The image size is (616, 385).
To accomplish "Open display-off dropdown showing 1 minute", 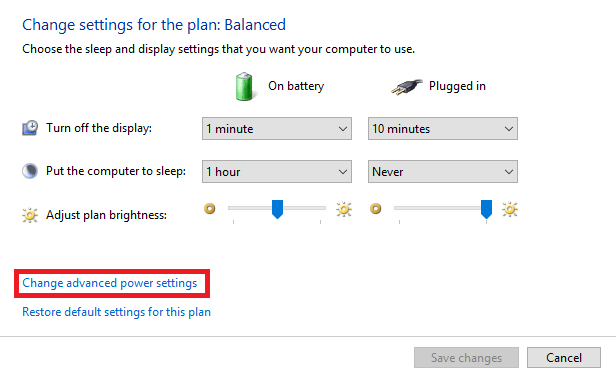I will (x=277, y=128).
